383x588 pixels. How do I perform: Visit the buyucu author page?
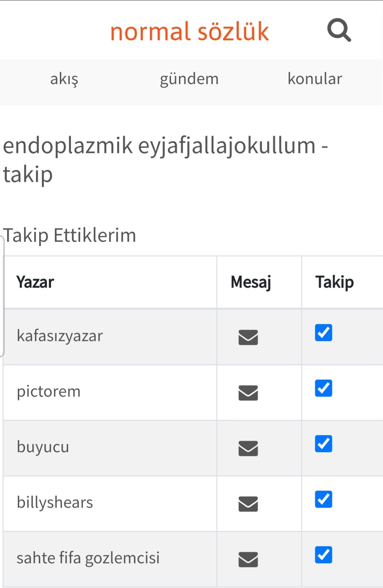coord(43,447)
